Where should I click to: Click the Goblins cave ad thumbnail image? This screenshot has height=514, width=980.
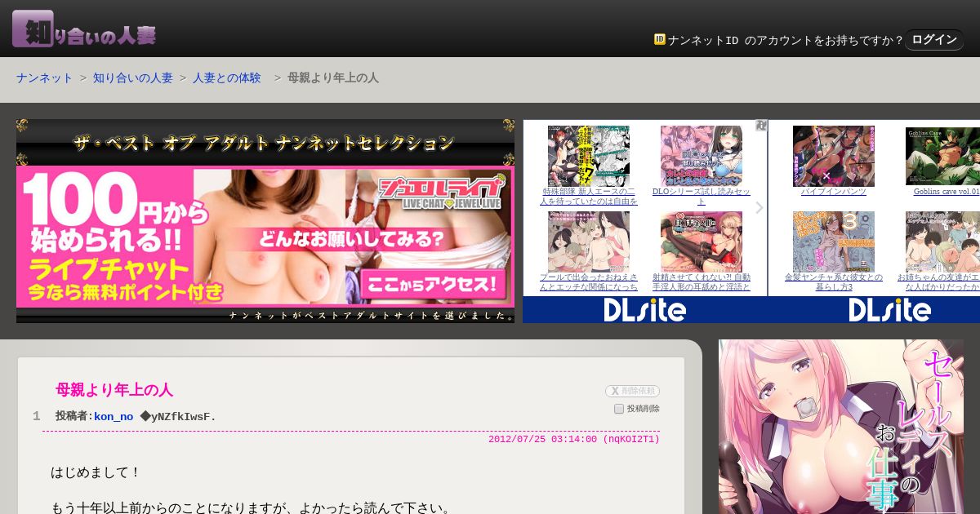click(x=942, y=156)
